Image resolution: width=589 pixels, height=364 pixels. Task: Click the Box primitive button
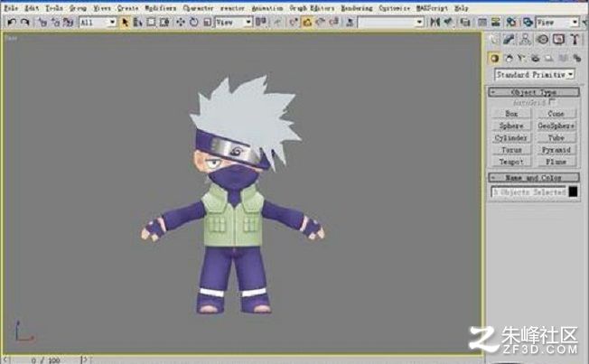(x=511, y=114)
